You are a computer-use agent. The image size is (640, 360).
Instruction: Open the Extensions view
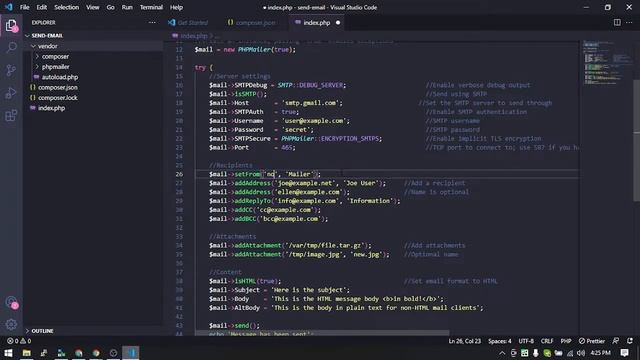pos(11,116)
